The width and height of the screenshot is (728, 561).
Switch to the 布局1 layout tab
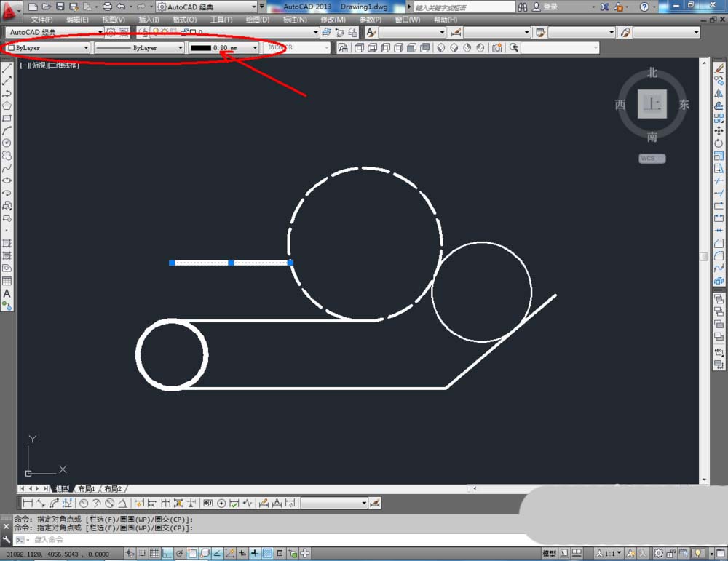click(87, 489)
